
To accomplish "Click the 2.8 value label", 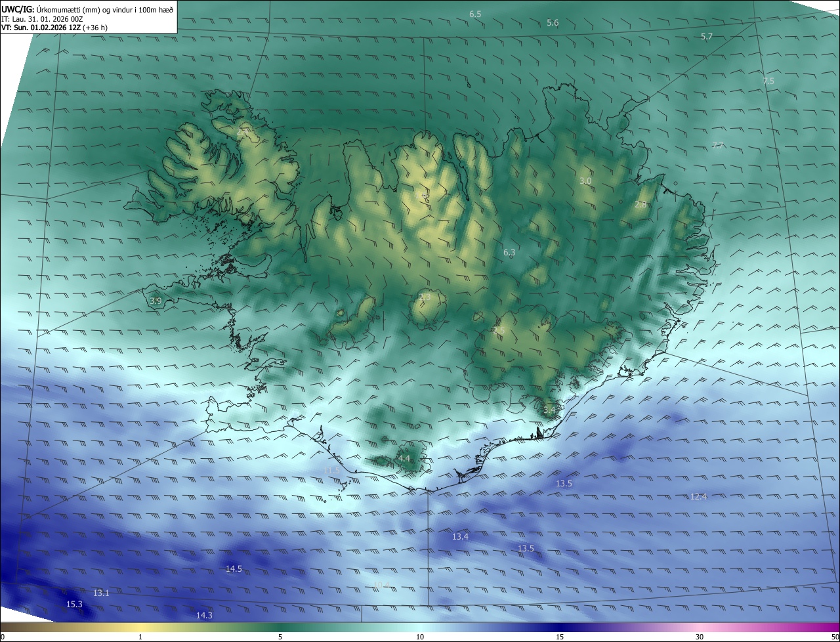I will click(640, 205).
